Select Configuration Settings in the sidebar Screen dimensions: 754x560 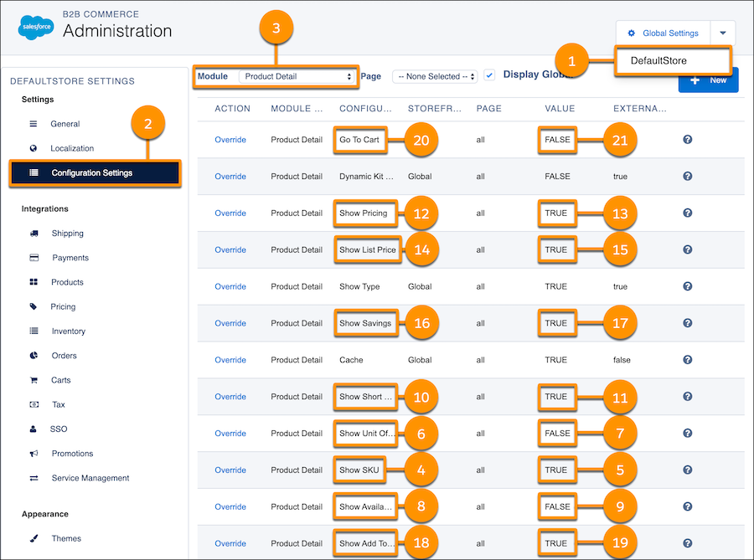coord(95,173)
